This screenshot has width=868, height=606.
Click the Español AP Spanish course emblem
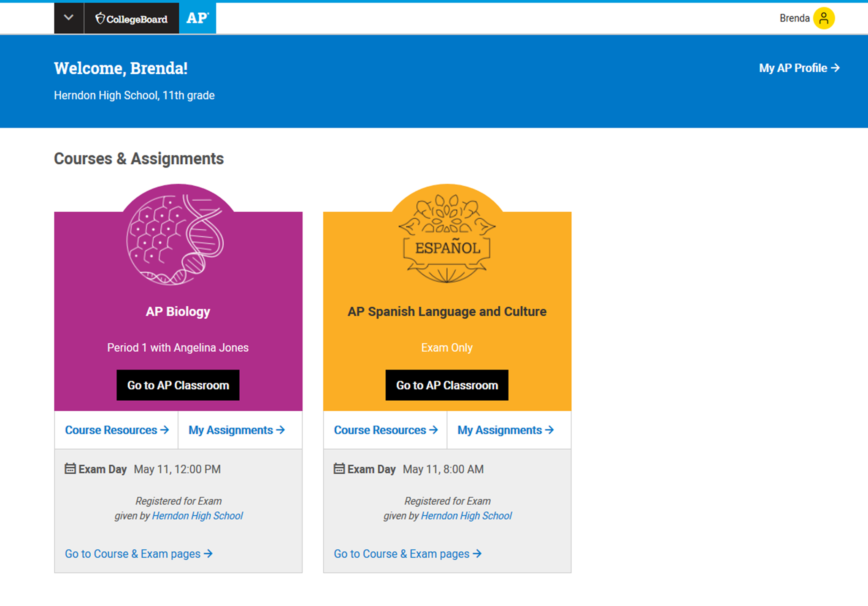tap(447, 239)
